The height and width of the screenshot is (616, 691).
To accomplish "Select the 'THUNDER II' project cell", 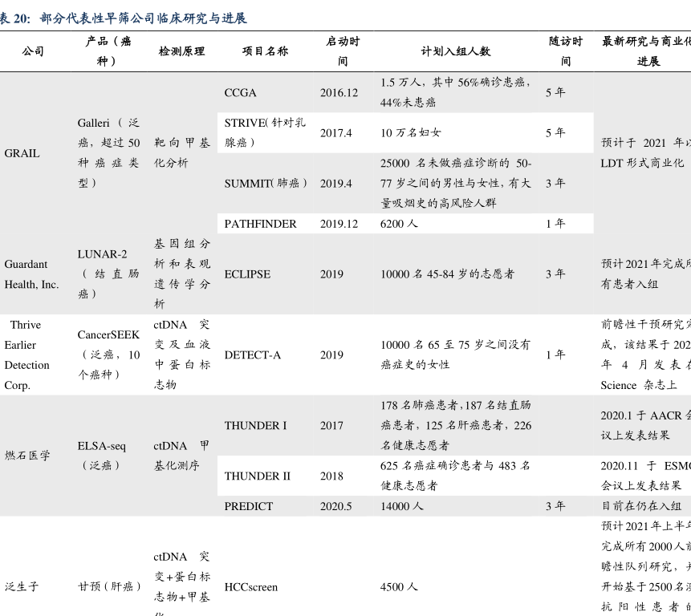I will [258, 476].
